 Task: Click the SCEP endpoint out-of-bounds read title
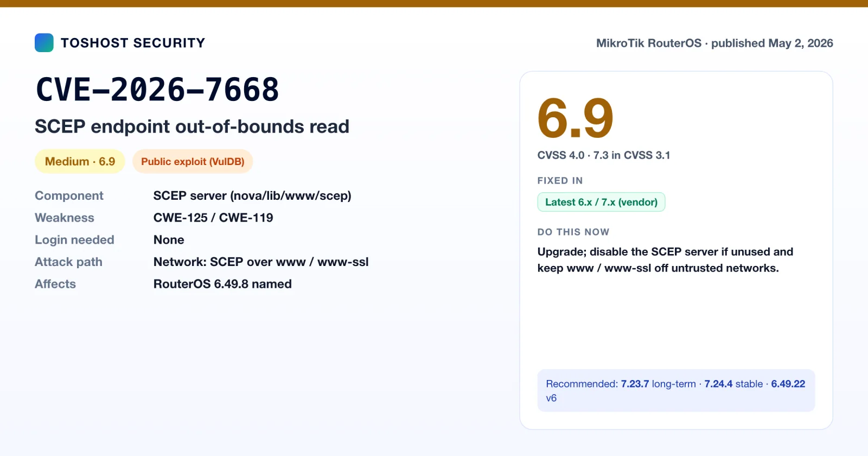[192, 126]
